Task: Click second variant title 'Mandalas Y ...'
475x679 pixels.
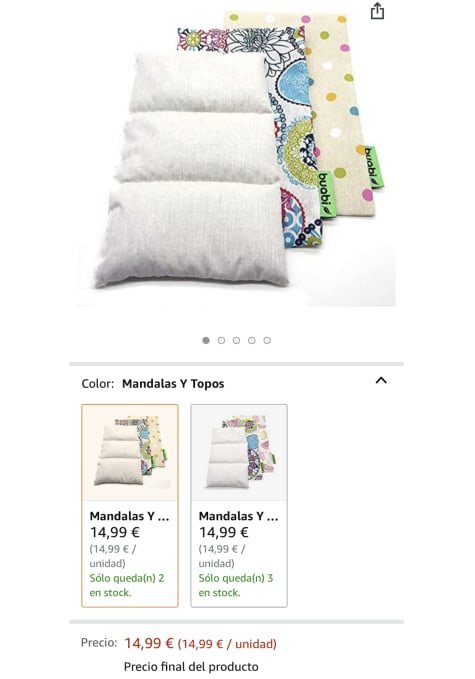Action: pos(239,516)
